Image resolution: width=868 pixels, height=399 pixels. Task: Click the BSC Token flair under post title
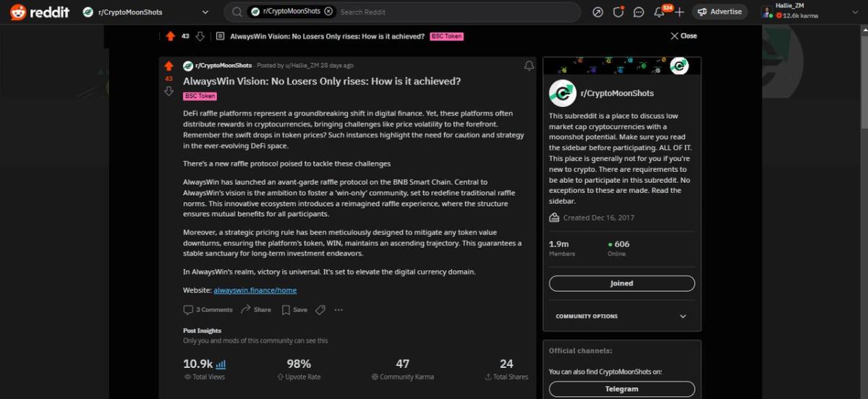[200, 96]
